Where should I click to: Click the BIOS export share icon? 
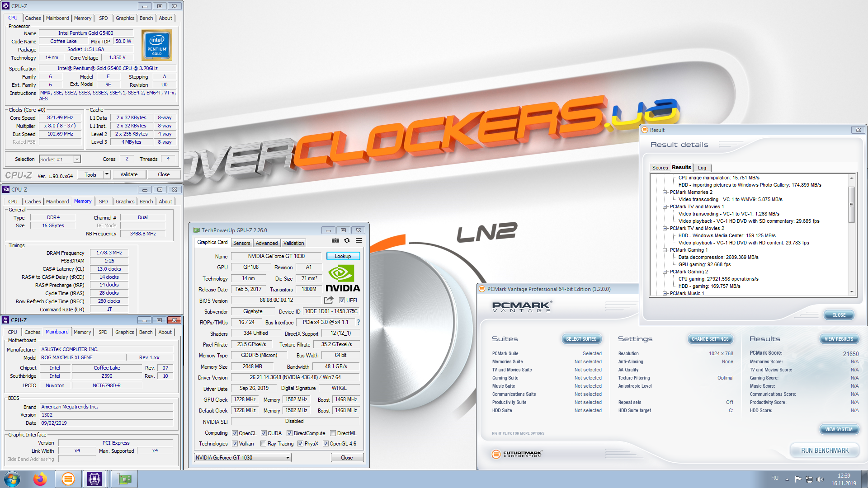pos(329,300)
